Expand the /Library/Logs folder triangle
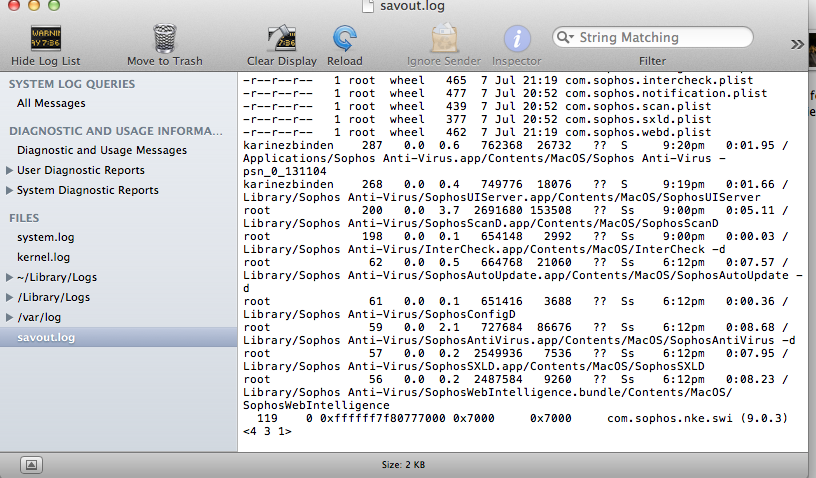The image size is (816, 478). coord(9,298)
